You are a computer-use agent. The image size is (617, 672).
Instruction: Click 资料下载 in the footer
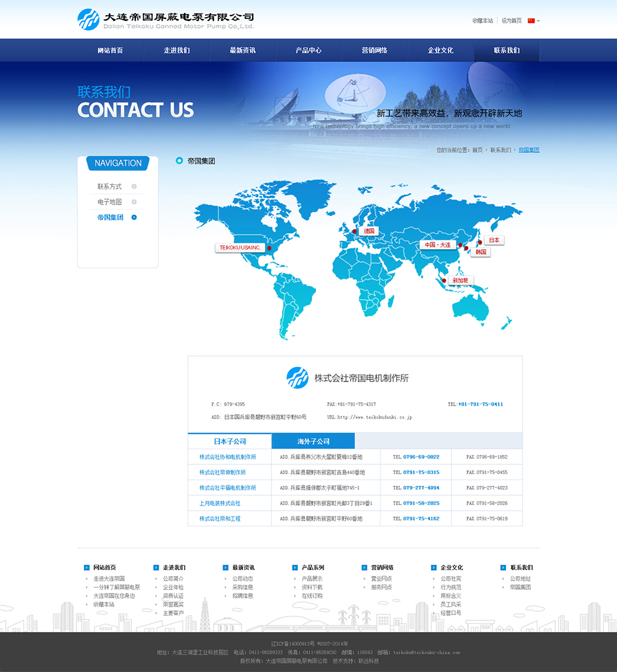click(x=312, y=587)
